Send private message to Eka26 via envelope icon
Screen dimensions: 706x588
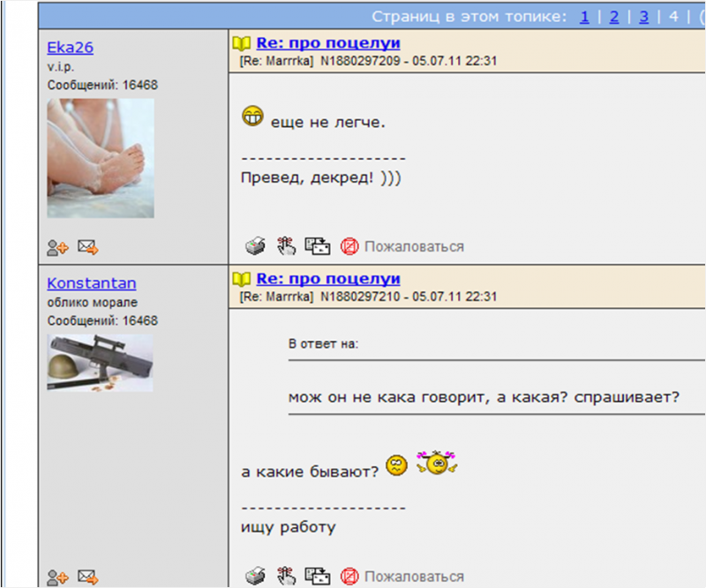(x=87, y=248)
